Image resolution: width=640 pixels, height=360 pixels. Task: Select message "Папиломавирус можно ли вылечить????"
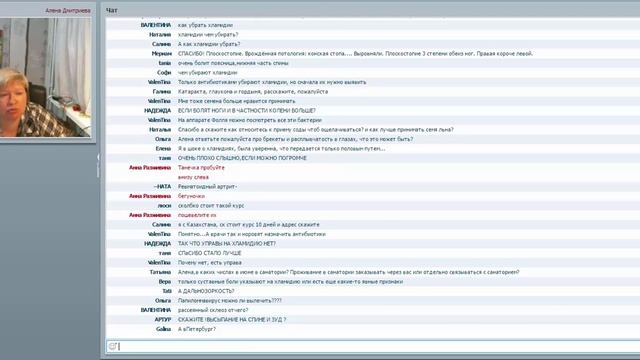(229, 301)
